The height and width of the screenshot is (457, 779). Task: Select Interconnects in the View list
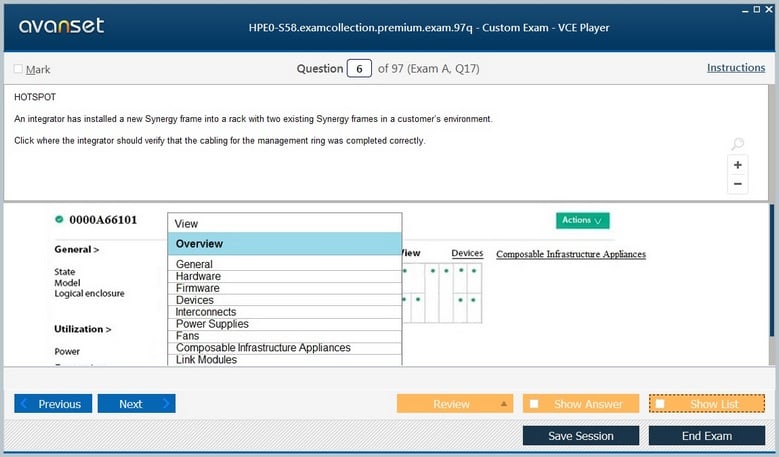[x=285, y=312]
